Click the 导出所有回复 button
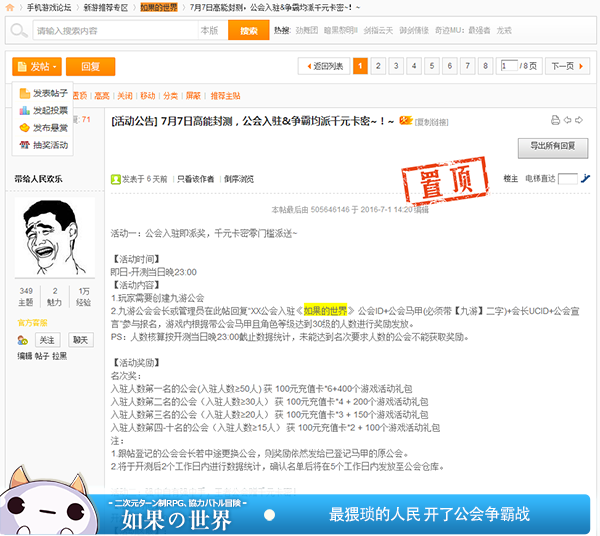The width and height of the screenshot is (600, 536). (553, 148)
